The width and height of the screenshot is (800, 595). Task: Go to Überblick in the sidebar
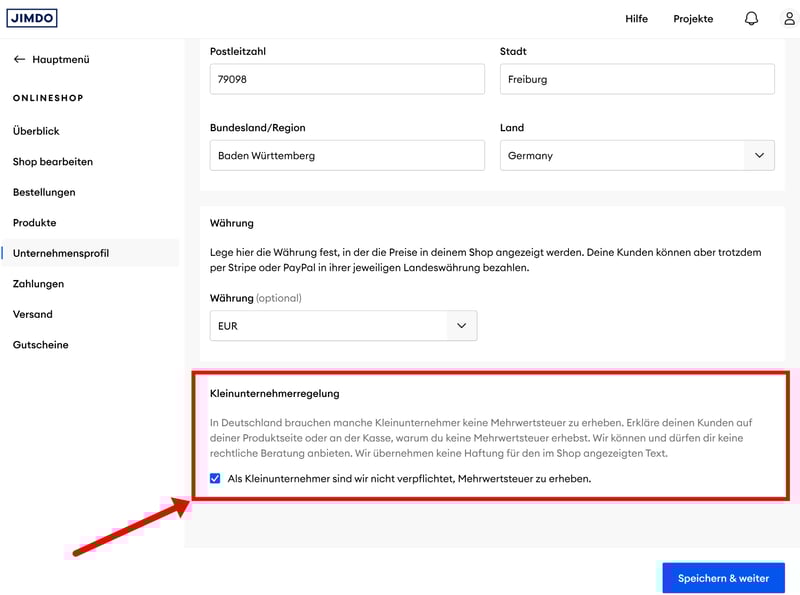(x=36, y=131)
